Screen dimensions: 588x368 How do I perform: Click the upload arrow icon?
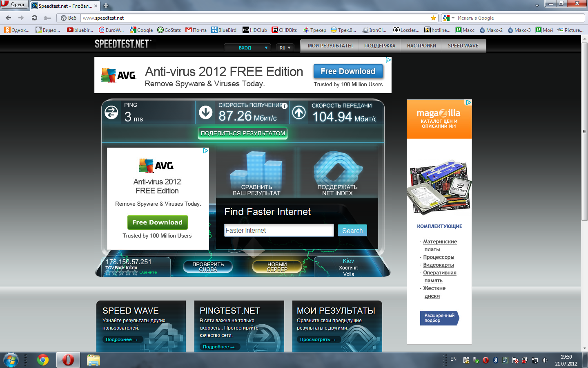298,112
